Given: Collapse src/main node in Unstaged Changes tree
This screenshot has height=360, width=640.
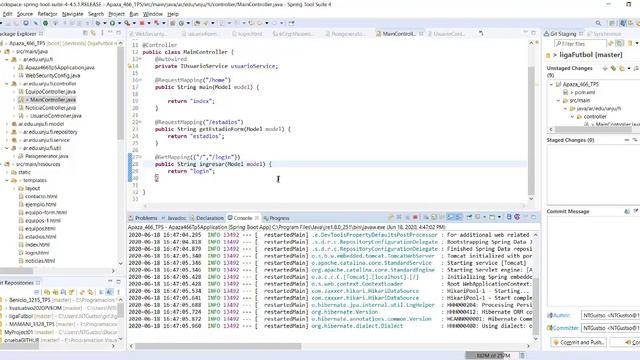Looking at the screenshot, I should point(558,100).
